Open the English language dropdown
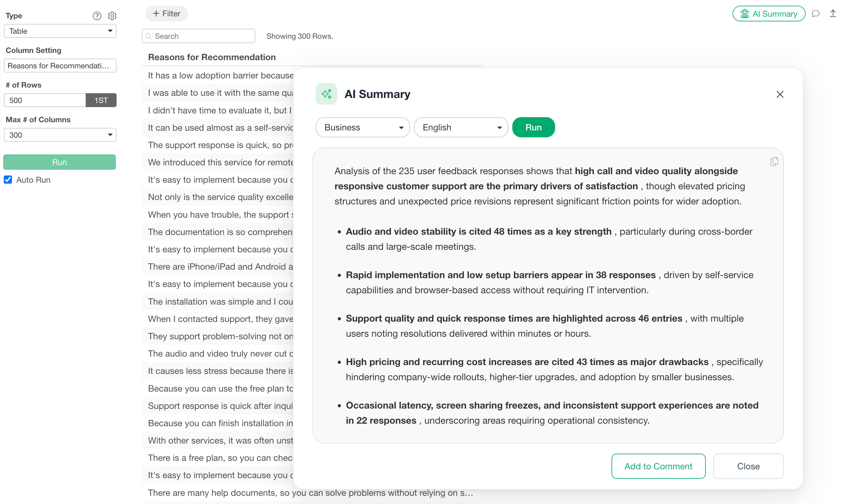Screen dimensions: 845x504 (461, 127)
